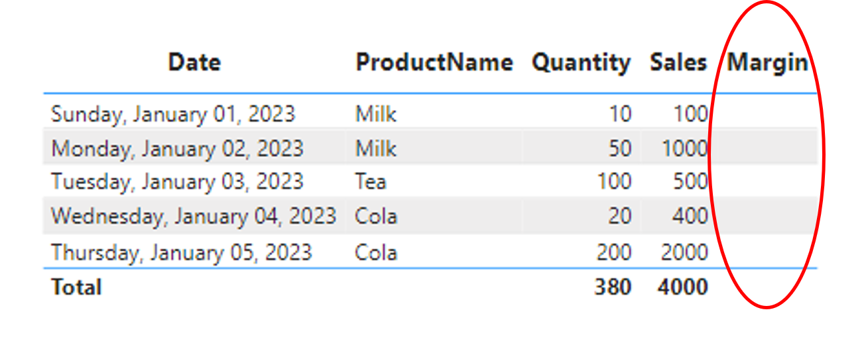Select the Milk cell in the January 01 row
Screen dimensions: 868x353
pos(375,114)
